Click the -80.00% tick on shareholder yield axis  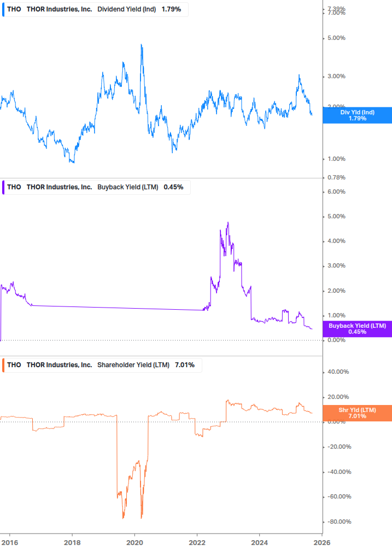coord(339,522)
